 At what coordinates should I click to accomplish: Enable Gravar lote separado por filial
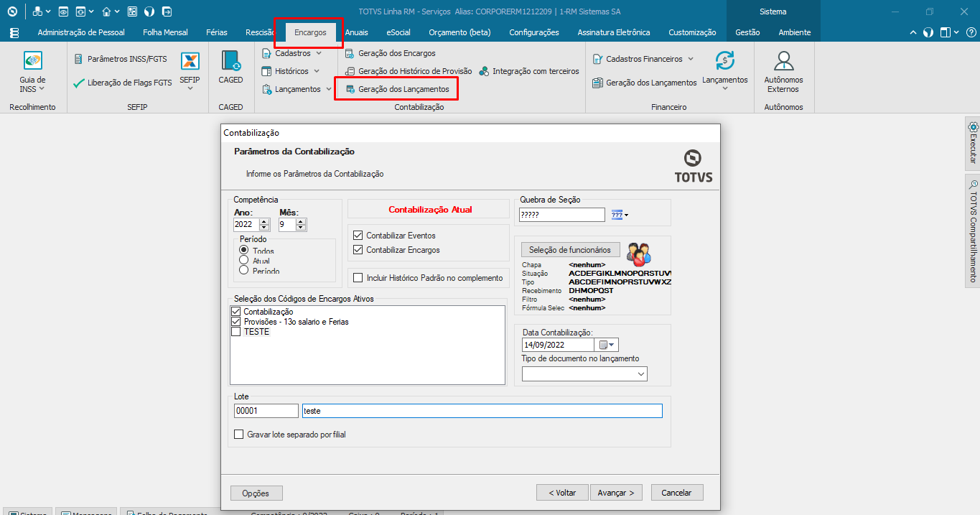239,435
